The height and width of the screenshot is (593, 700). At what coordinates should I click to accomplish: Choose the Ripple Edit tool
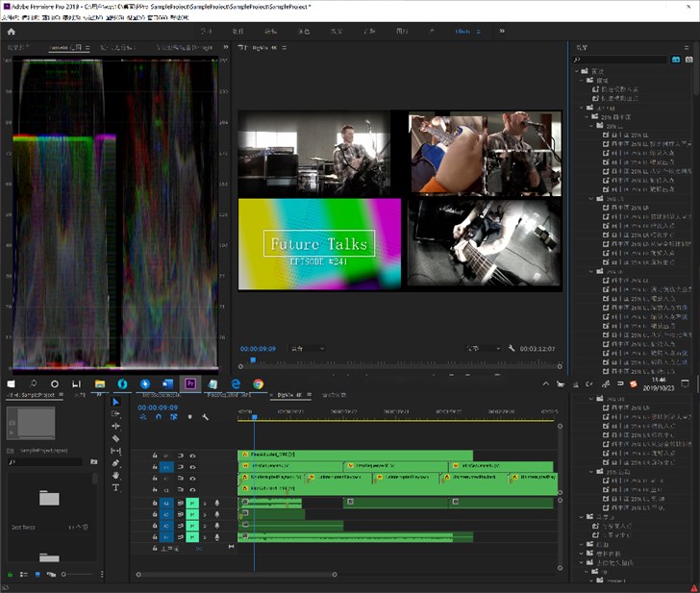pyautogui.click(x=116, y=427)
